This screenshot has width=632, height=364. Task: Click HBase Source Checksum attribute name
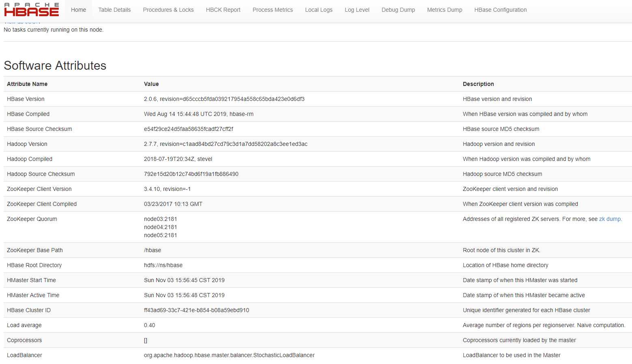click(39, 129)
